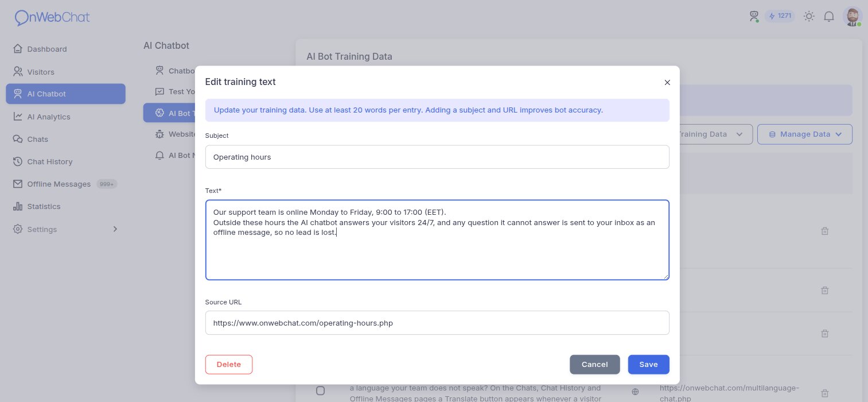This screenshot has width=868, height=402.
Task: Click the Delete button in dialog
Action: (x=229, y=365)
